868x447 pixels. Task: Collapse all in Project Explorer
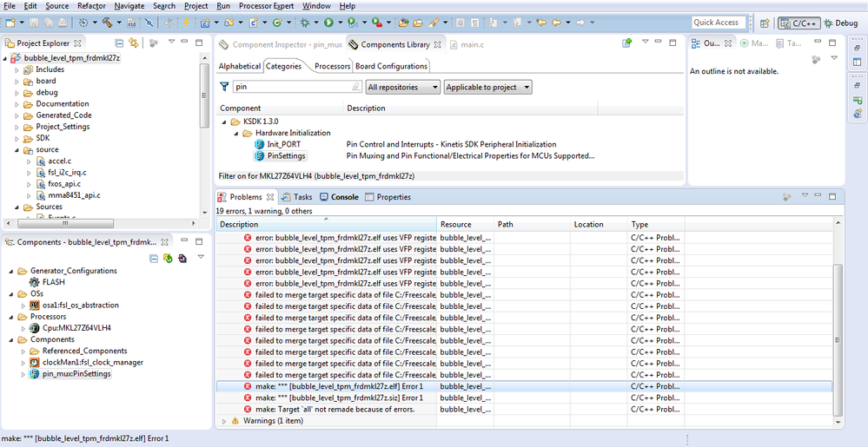(x=119, y=43)
